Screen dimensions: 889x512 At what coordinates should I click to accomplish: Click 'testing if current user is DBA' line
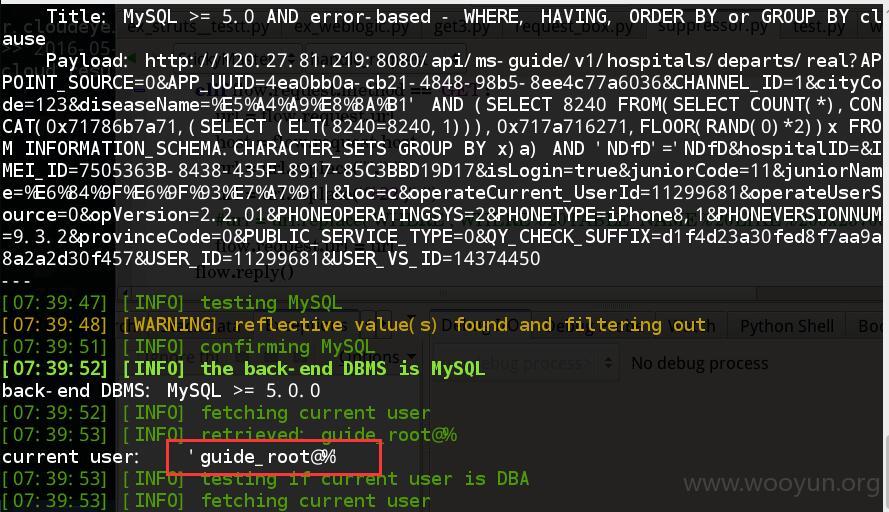[x=266, y=479]
